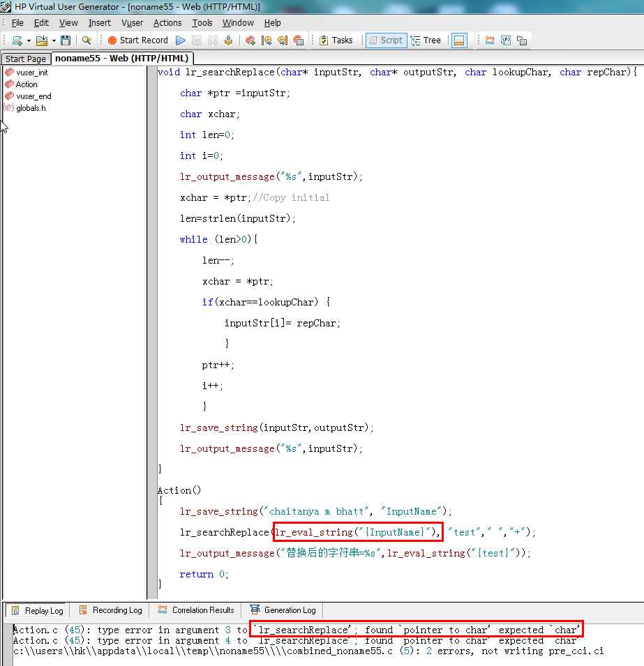This screenshot has width=644, height=666.
Task: Click the red correlation toolbar icon
Action: [x=490, y=40]
